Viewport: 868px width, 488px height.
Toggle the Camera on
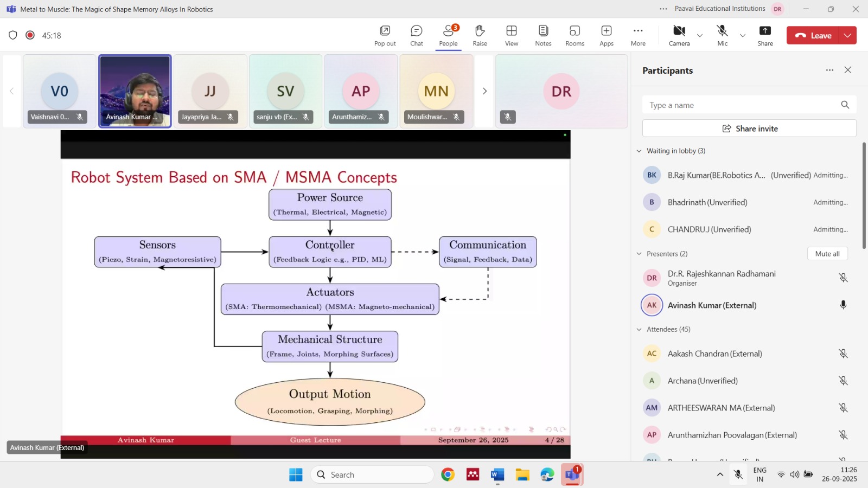[x=679, y=35]
